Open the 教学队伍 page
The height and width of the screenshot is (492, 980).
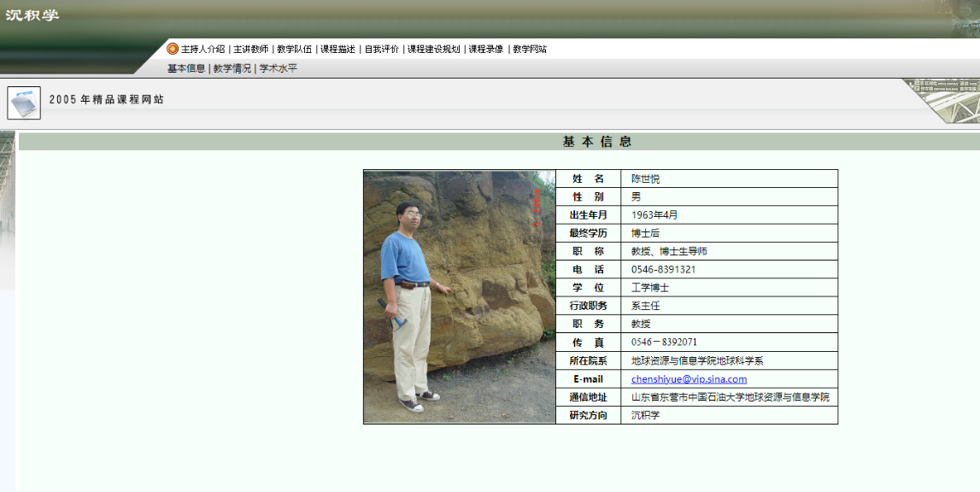point(294,49)
